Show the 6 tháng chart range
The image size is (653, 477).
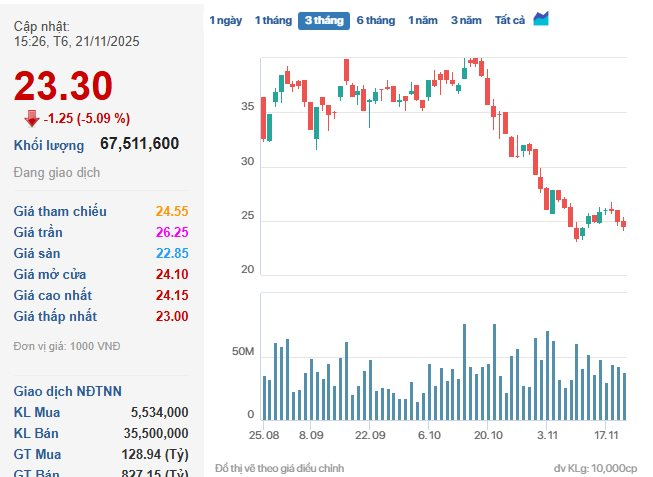pyautogui.click(x=375, y=20)
